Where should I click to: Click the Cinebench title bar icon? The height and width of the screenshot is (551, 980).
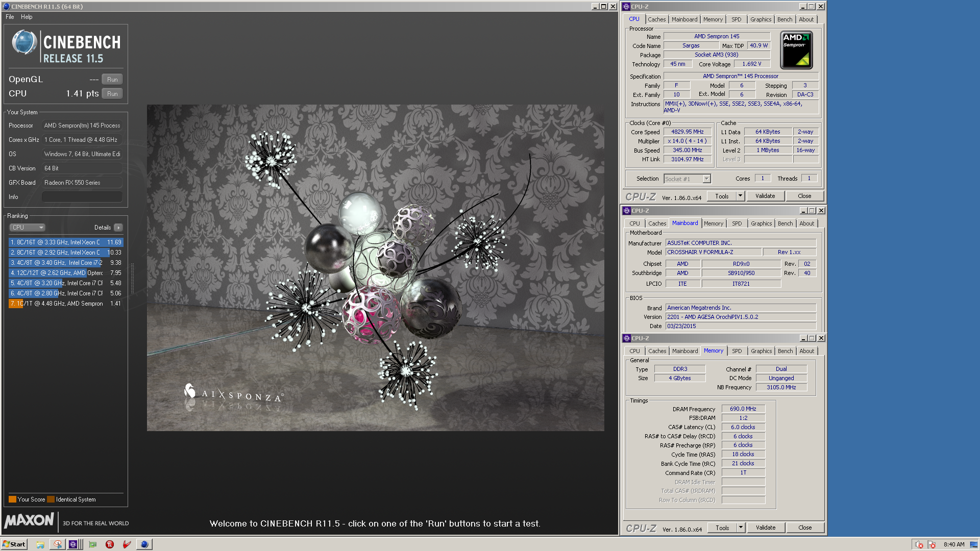[x=6, y=7]
